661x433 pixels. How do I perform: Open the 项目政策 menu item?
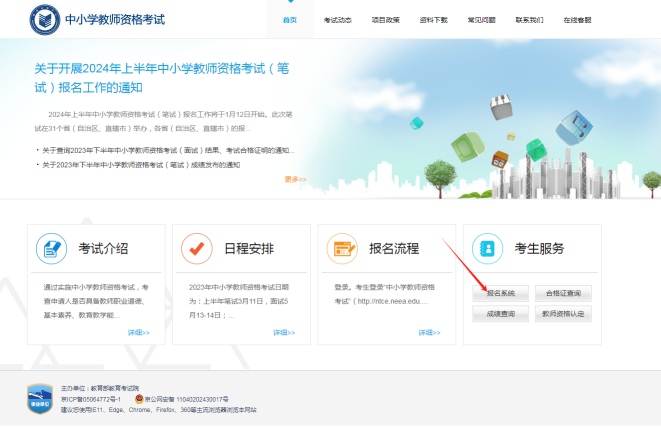click(386, 20)
